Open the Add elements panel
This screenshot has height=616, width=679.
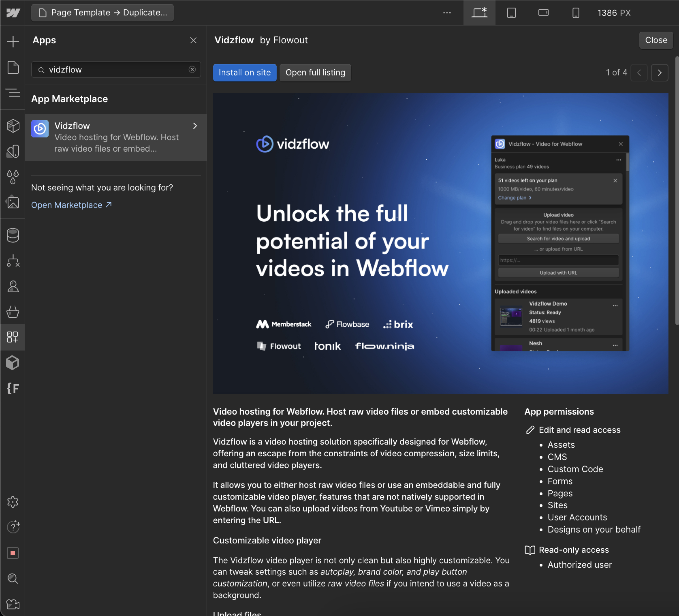pyautogui.click(x=13, y=42)
